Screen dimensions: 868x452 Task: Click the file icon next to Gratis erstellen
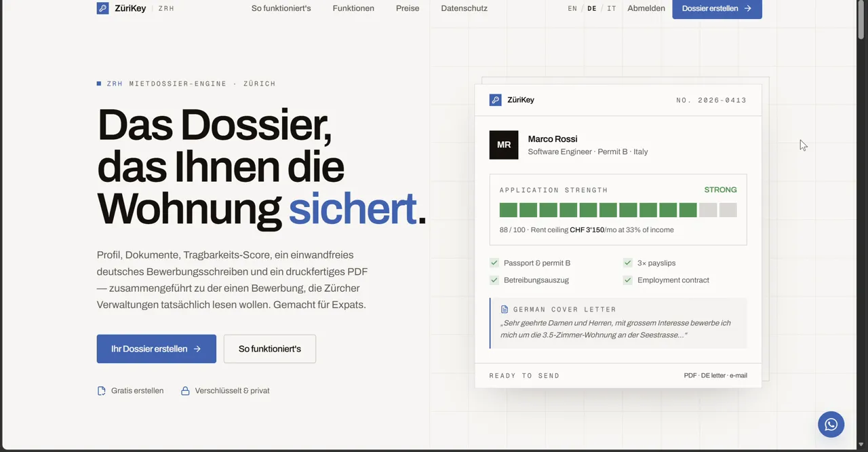102,391
